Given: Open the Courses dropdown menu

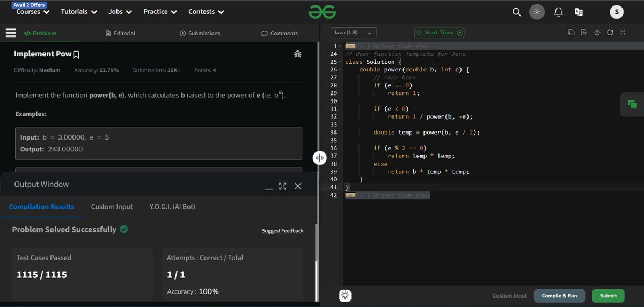Looking at the screenshot, I should pos(33,12).
